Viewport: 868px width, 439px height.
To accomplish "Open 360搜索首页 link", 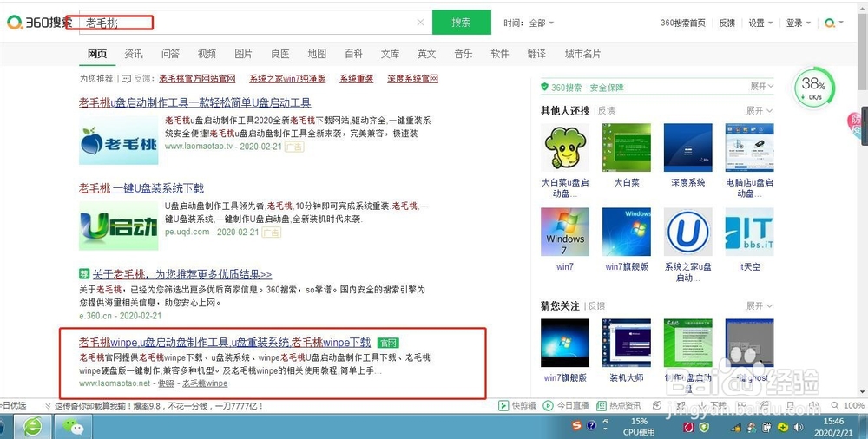I will click(682, 23).
